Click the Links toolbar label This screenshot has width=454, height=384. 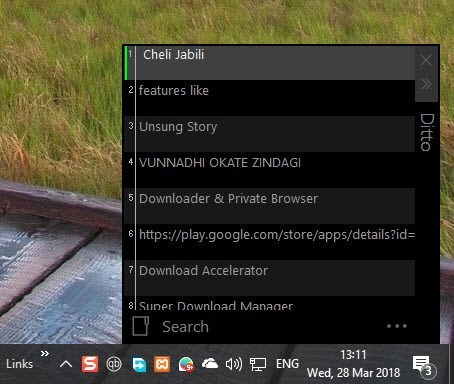click(19, 364)
